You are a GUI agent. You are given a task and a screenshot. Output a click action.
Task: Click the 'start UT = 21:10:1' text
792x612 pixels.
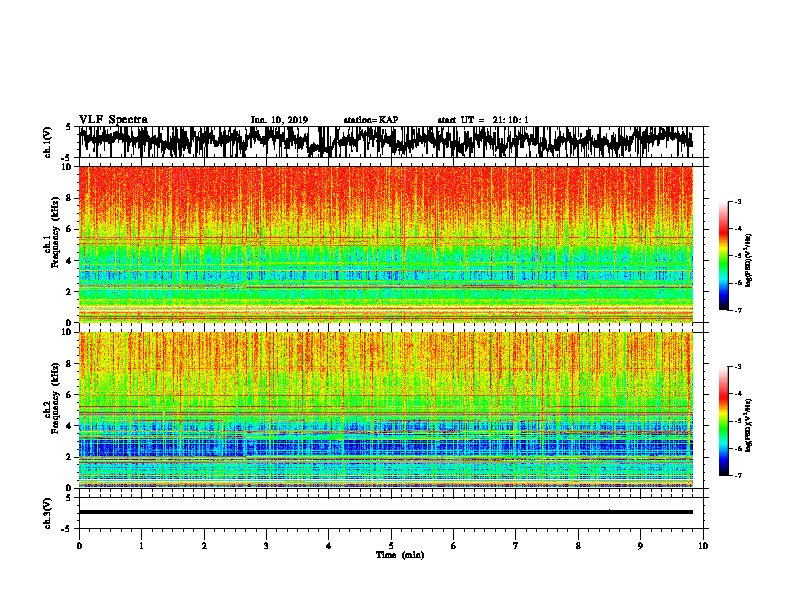[483, 120]
